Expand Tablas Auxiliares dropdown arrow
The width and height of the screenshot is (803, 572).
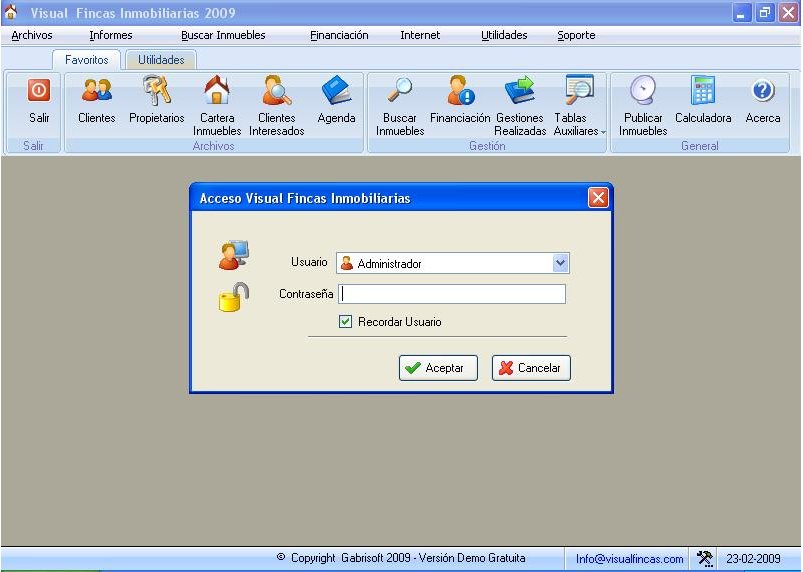click(603, 132)
